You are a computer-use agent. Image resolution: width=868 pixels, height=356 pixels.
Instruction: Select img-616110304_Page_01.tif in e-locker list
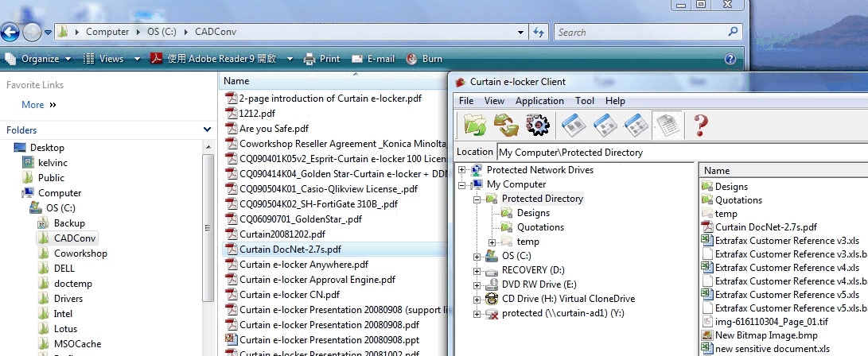pos(773,321)
